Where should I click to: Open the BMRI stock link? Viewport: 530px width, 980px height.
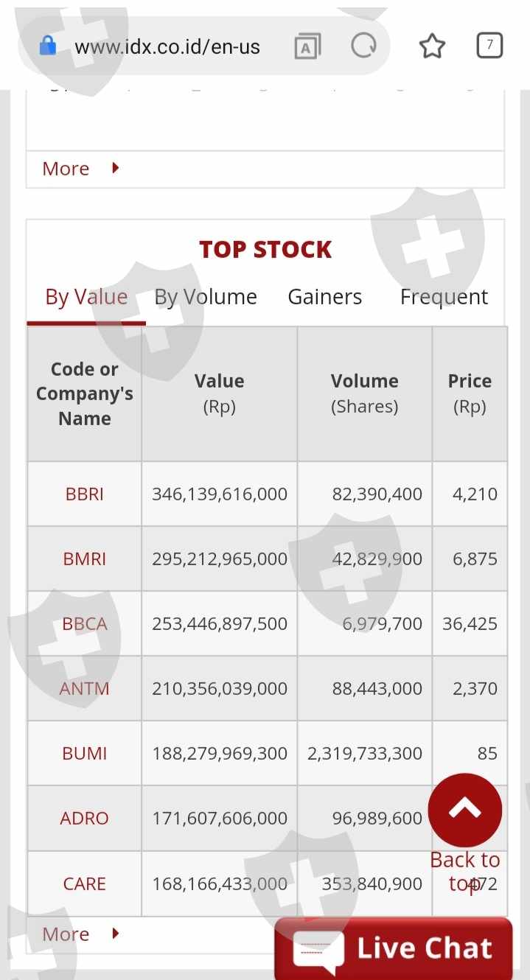(85, 559)
